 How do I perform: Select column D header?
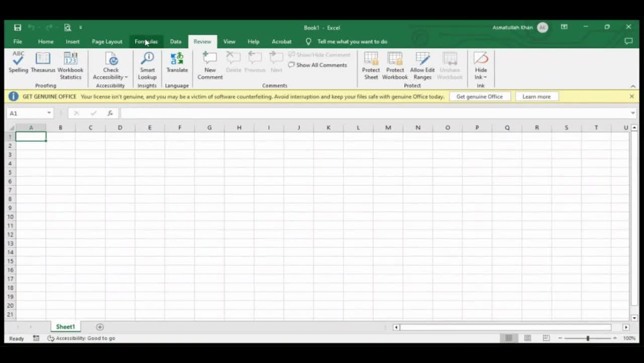point(120,128)
